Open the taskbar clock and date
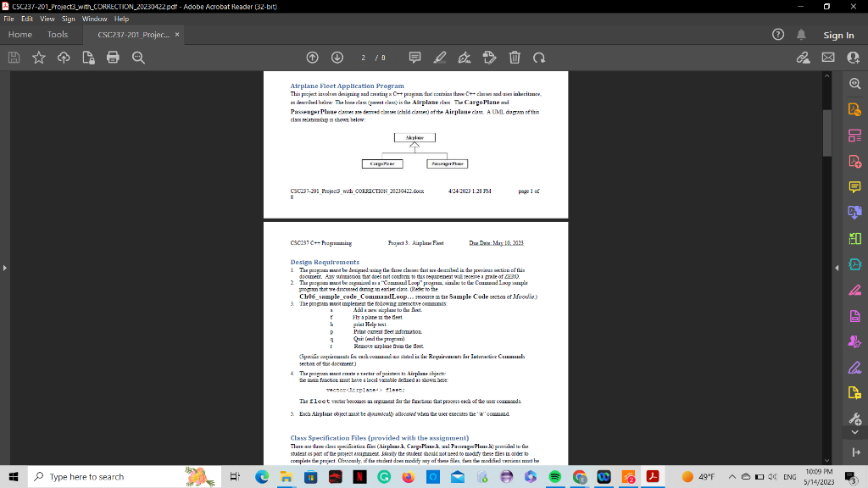This screenshot has width=868, height=488. click(x=819, y=476)
